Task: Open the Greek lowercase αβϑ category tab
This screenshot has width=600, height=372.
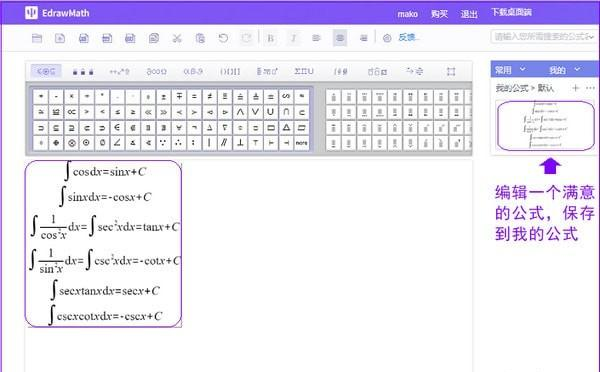Action: (193, 71)
